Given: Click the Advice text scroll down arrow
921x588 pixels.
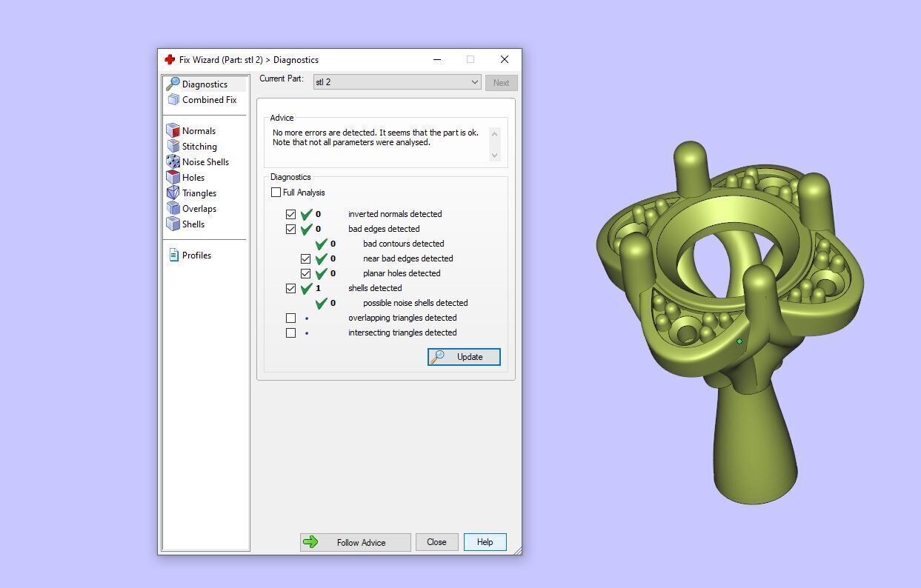Looking at the screenshot, I should coord(494,155).
